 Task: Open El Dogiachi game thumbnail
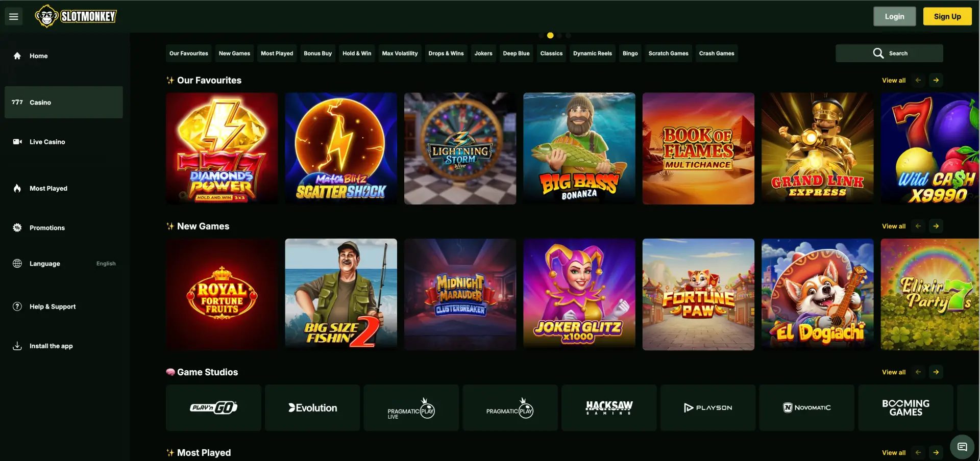[818, 294]
